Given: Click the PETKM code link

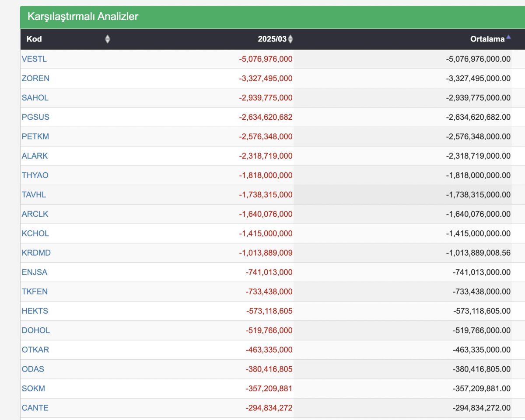Looking at the screenshot, I should pos(35,136).
